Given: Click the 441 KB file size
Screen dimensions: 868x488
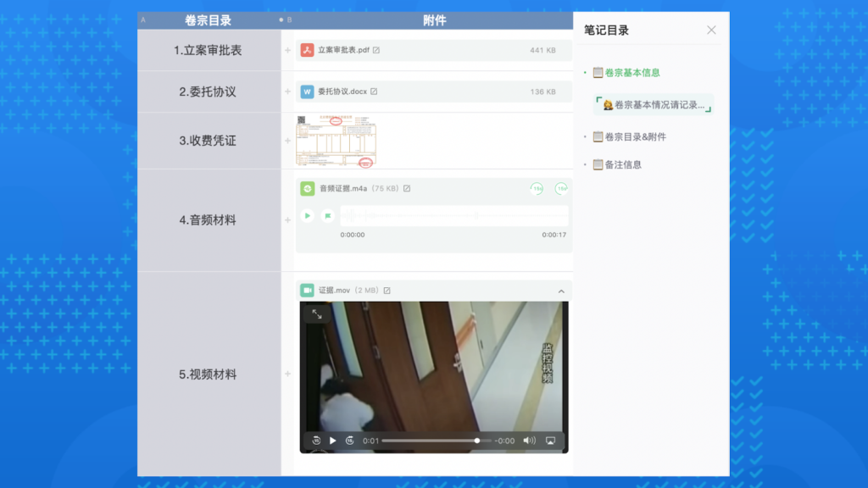Looking at the screenshot, I should 542,50.
